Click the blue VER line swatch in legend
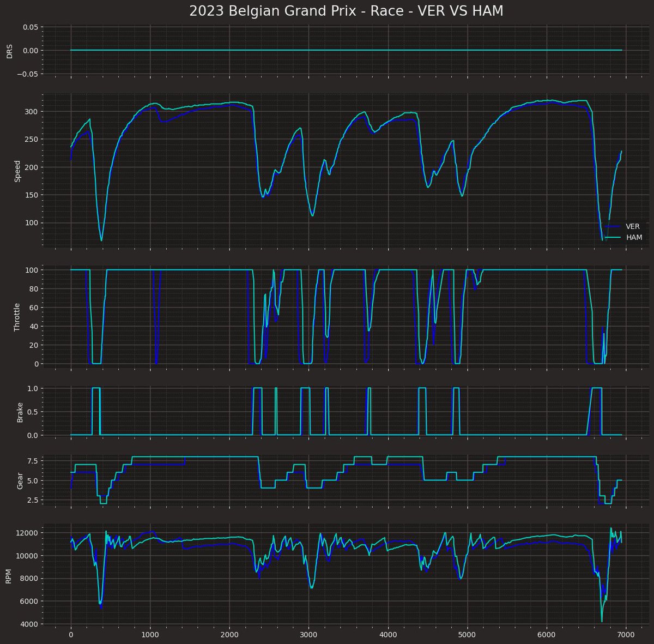Viewport: 654px width, 644px height. coord(613,226)
